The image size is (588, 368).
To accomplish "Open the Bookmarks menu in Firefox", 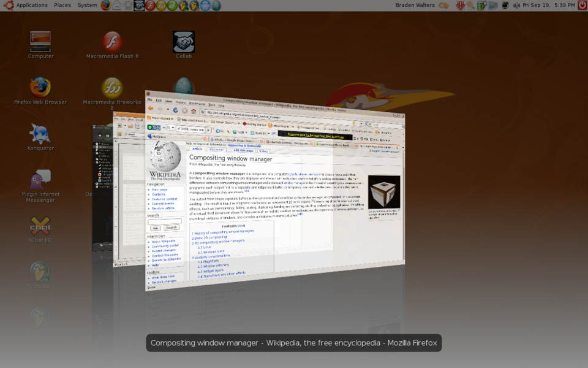I will [x=197, y=103].
